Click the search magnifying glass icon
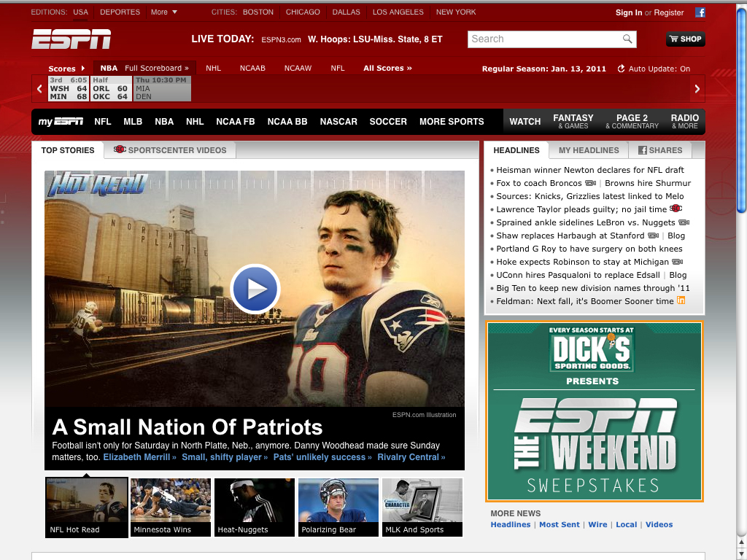Image resolution: width=747 pixels, height=560 pixels. 627,39
